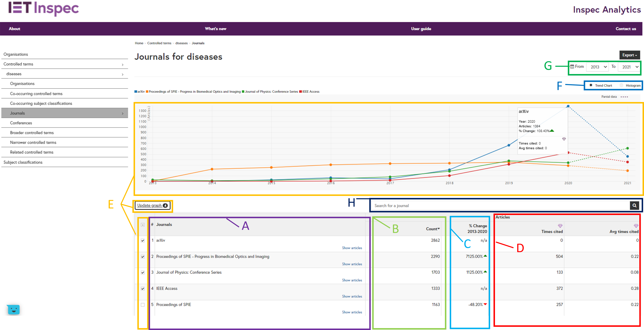Open the User guide menu item
This screenshot has height=330, width=644.
[421, 29]
